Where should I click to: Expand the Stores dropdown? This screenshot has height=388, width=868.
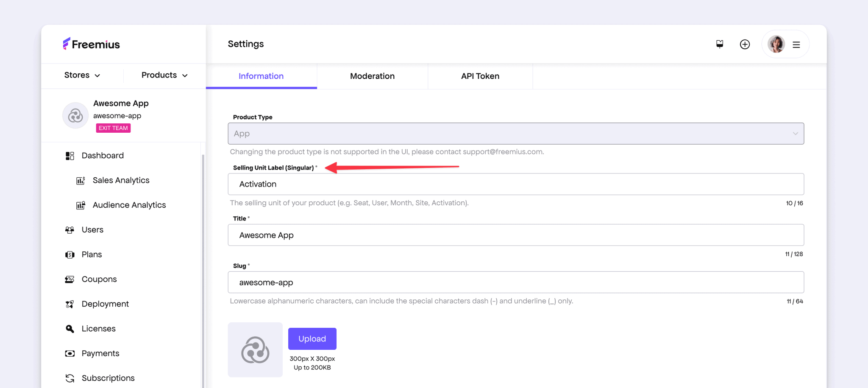(82, 75)
